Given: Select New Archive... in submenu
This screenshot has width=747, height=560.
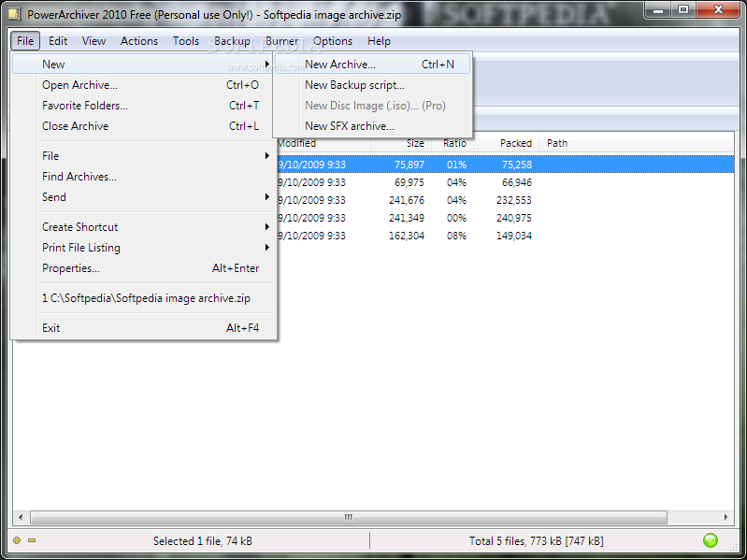Looking at the screenshot, I should [372, 65].
